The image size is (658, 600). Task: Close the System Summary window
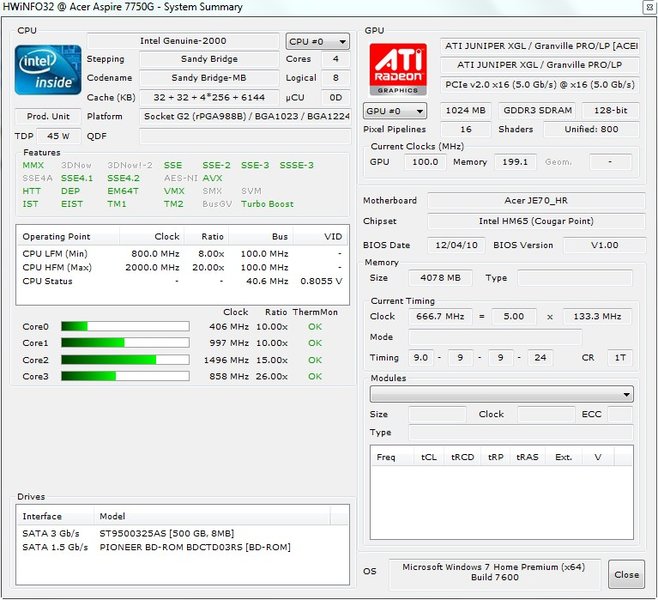coord(649,8)
